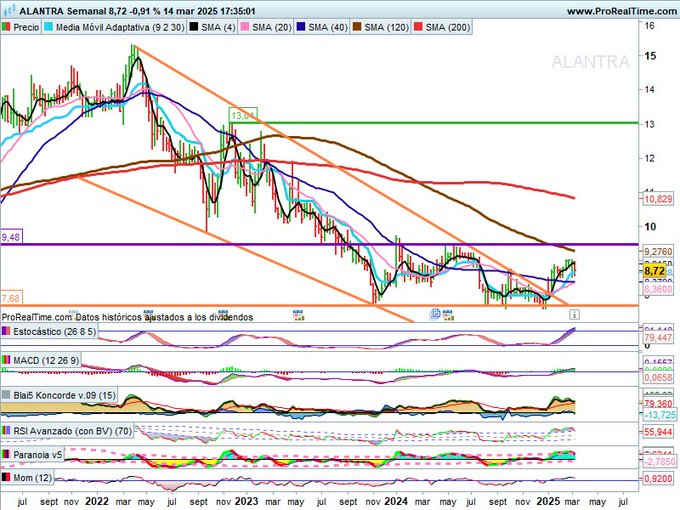Click the Paranoia v5 indicator color icon

click(6, 454)
